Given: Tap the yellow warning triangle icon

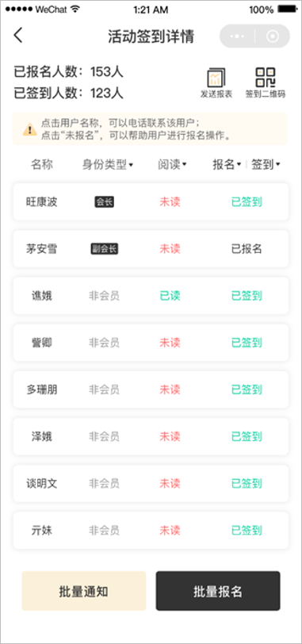Looking at the screenshot, I should [29, 129].
